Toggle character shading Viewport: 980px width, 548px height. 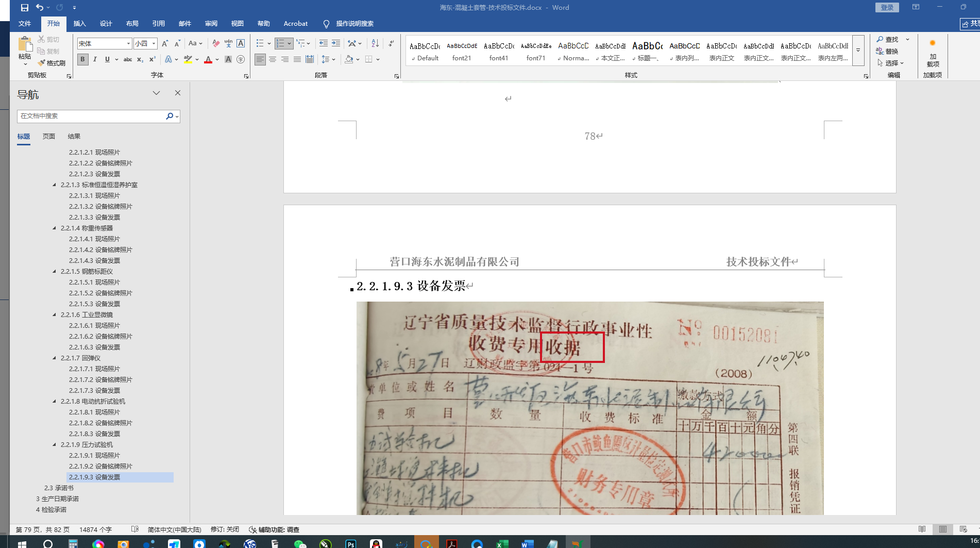(x=228, y=59)
